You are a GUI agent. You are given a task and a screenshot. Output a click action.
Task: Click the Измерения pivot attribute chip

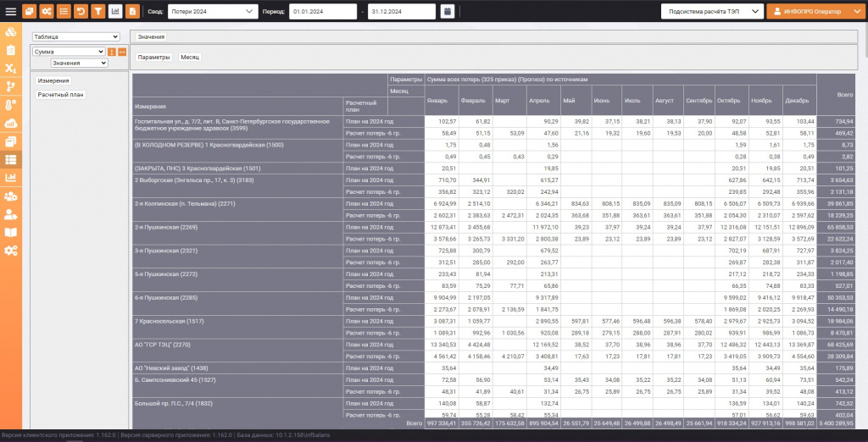[x=53, y=80]
